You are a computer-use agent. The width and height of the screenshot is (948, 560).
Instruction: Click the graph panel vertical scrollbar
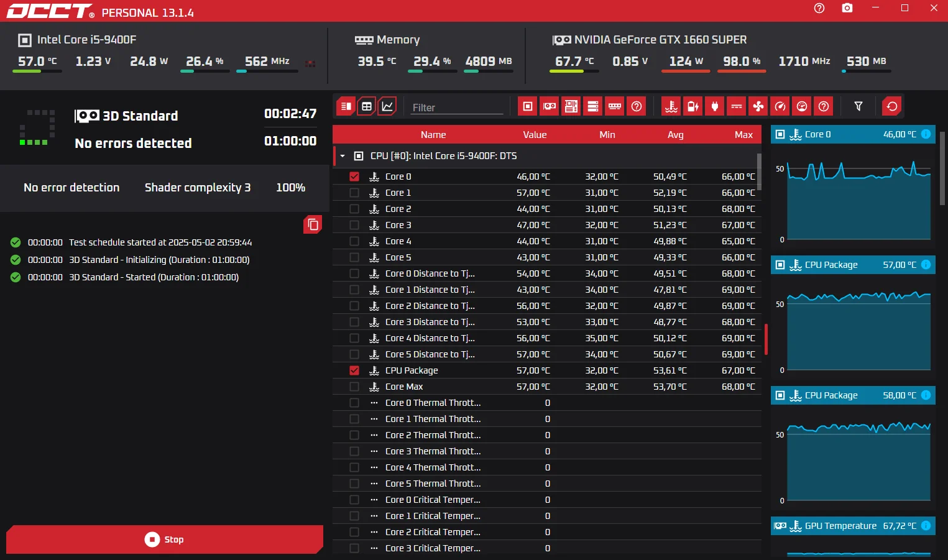[942, 168]
